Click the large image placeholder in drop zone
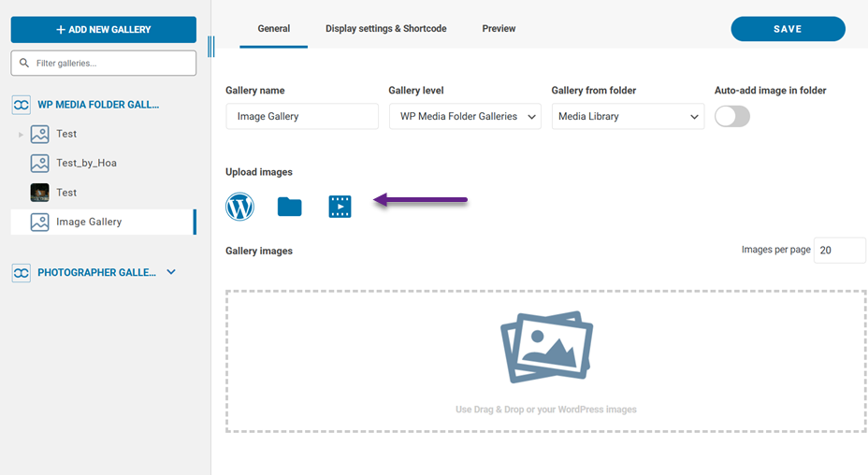 click(x=546, y=348)
